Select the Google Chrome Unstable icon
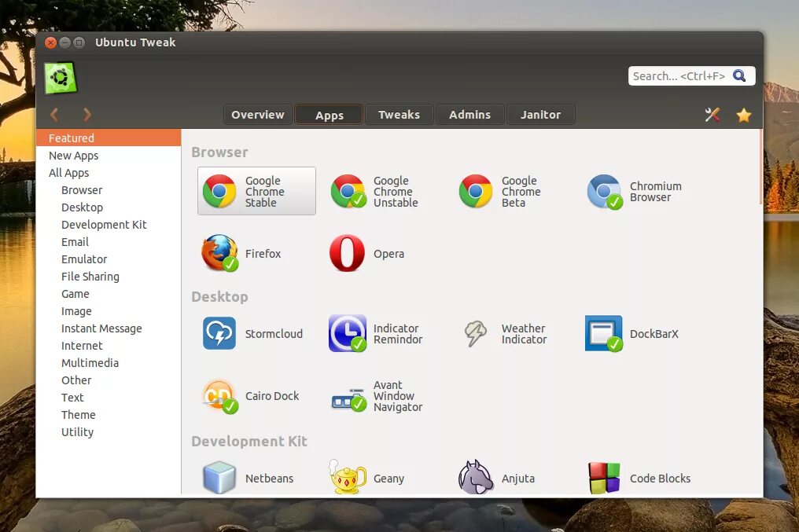Image resolution: width=799 pixels, height=532 pixels. [348, 192]
